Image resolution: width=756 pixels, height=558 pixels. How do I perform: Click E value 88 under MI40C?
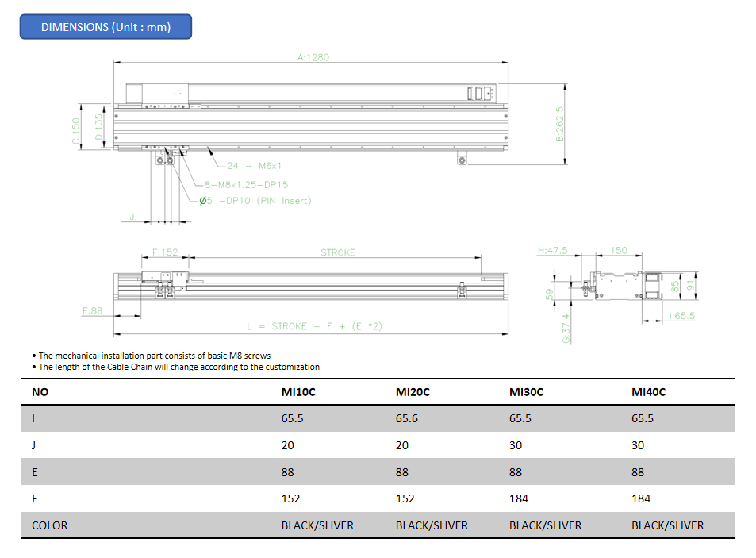coord(638,472)
